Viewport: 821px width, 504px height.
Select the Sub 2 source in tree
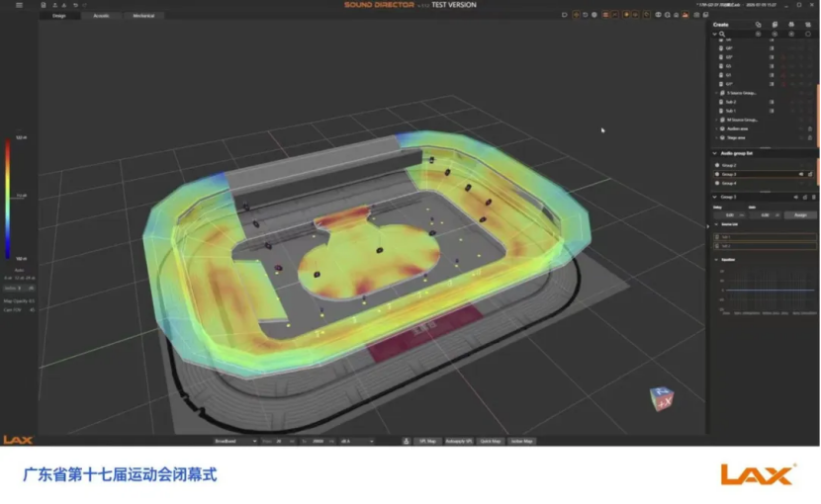731,102
